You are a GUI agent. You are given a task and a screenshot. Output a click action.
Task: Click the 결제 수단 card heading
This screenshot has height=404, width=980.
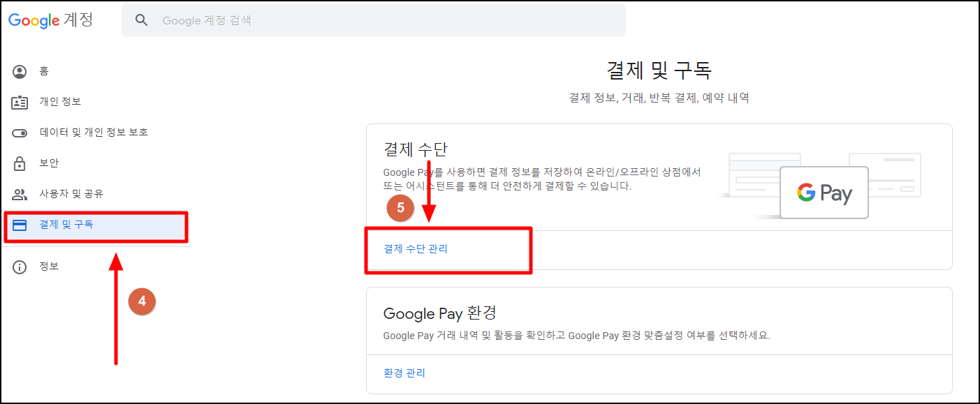coord(415,149)
